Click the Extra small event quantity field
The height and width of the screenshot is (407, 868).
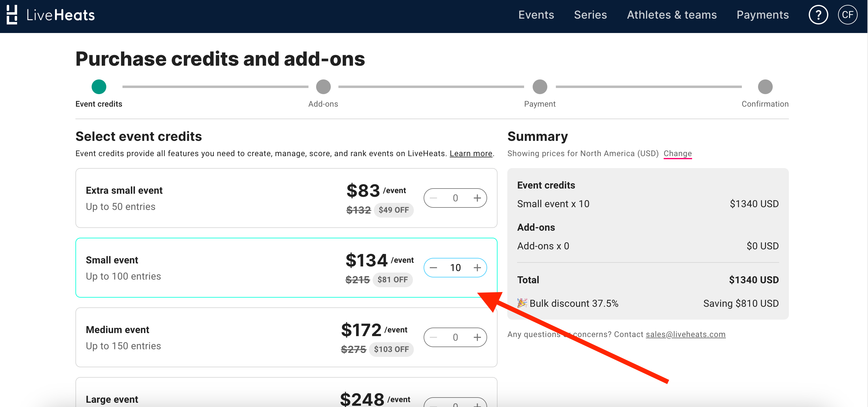(x=455, y=198)
